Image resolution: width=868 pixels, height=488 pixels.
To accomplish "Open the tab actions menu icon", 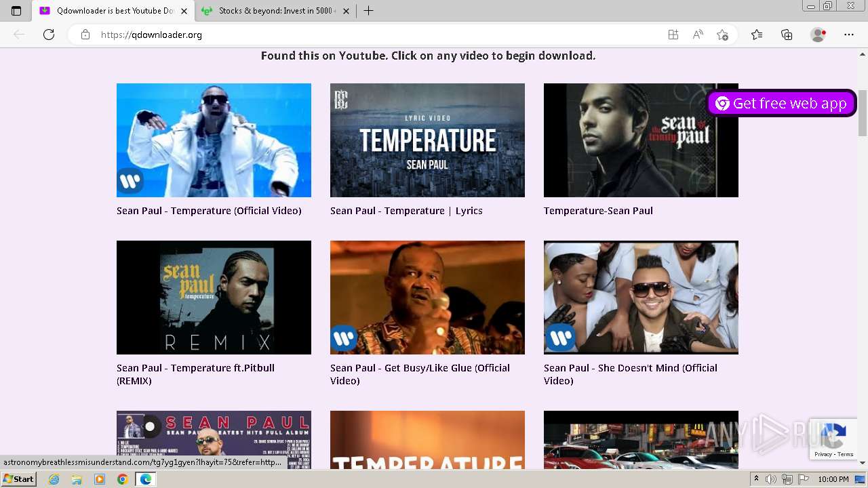I will [16, 11].
